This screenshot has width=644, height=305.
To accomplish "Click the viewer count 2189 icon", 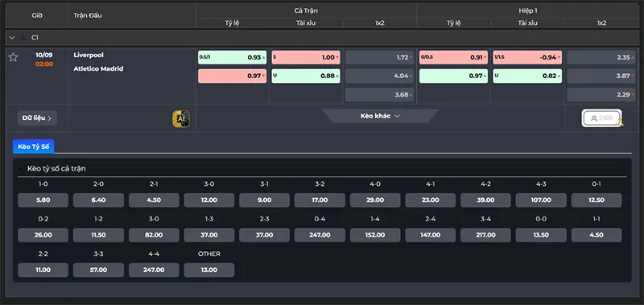I will (x=601, y=118).
